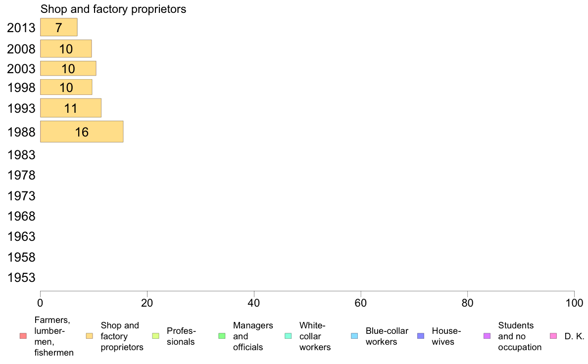The image size is (588, 364).
Task: Click the 2003 bar in the chart
Action: tap(68, 68)
